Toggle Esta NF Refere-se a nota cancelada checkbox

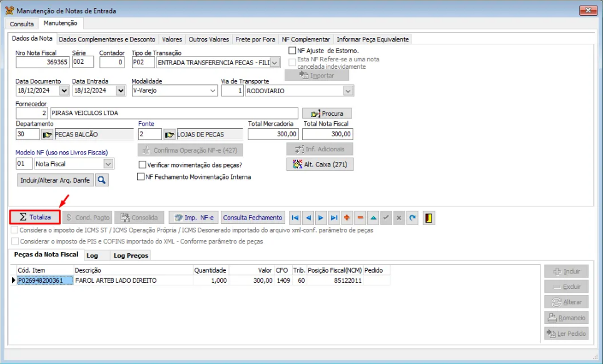pos(292,63)
